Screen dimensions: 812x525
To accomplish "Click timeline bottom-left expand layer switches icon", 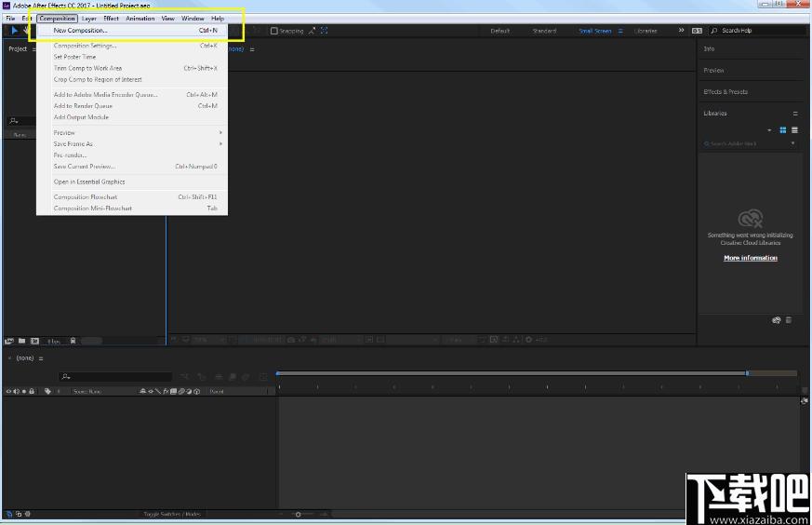I will pos(9,514).
